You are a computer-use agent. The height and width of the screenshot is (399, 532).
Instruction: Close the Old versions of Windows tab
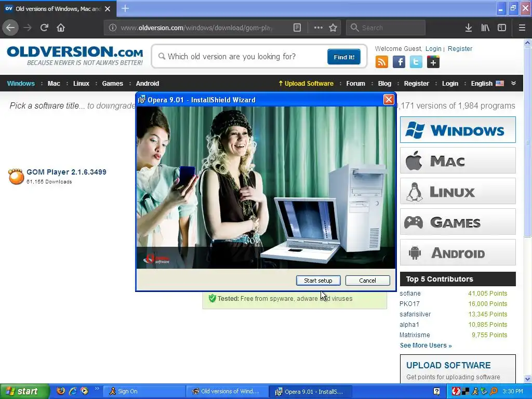point(108,9)
